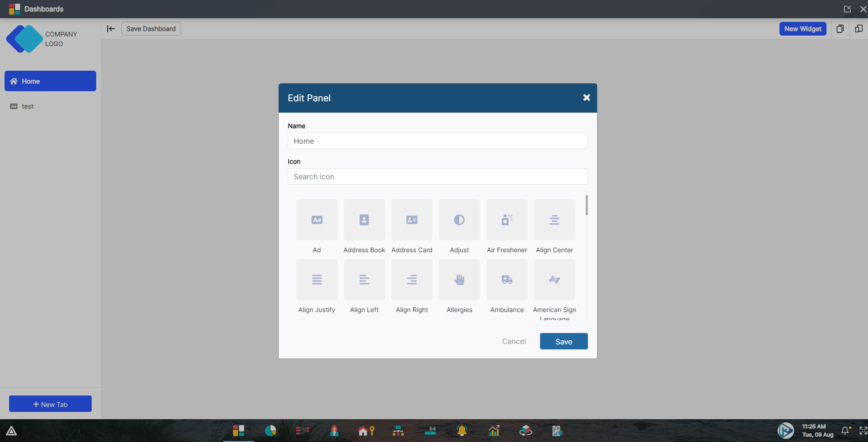Select the Align Right icon
The width and height of the screenshot is (868, 442).
coord(411,280)
